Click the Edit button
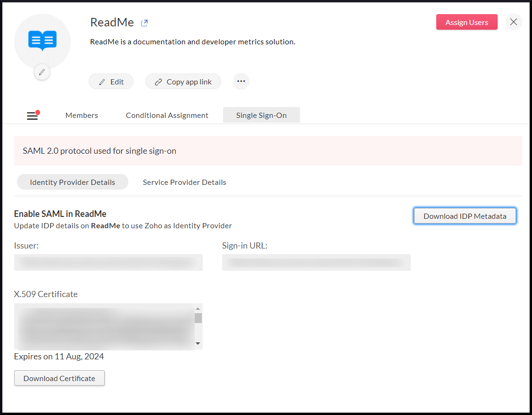This screenshot has width=532, height=415. pos(111,82)
